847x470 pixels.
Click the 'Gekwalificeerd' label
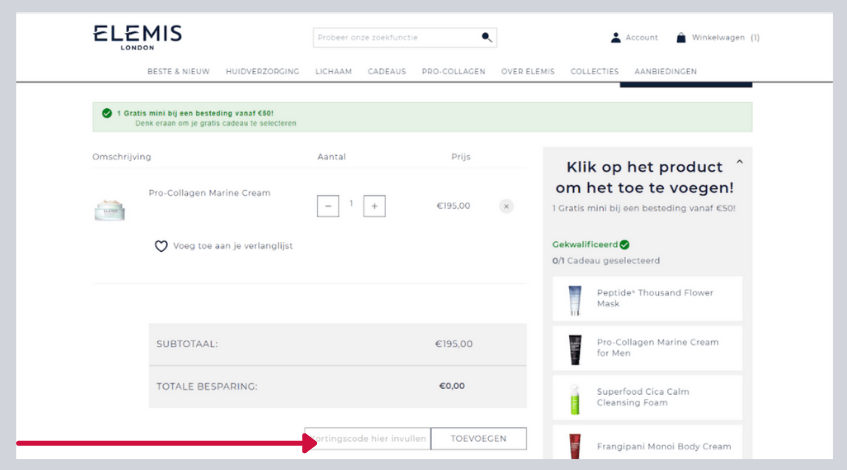(x=585, y=245)
